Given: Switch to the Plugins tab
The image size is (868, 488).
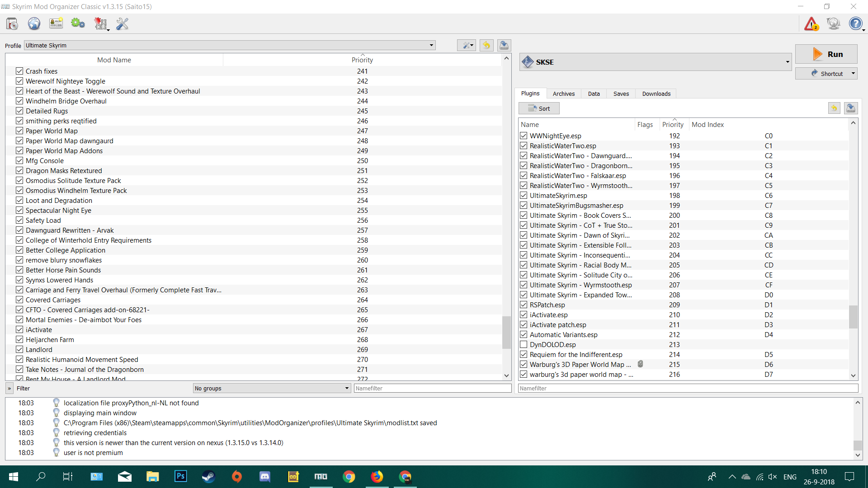Looking at the screenshot, I should [x=530, y=94].
